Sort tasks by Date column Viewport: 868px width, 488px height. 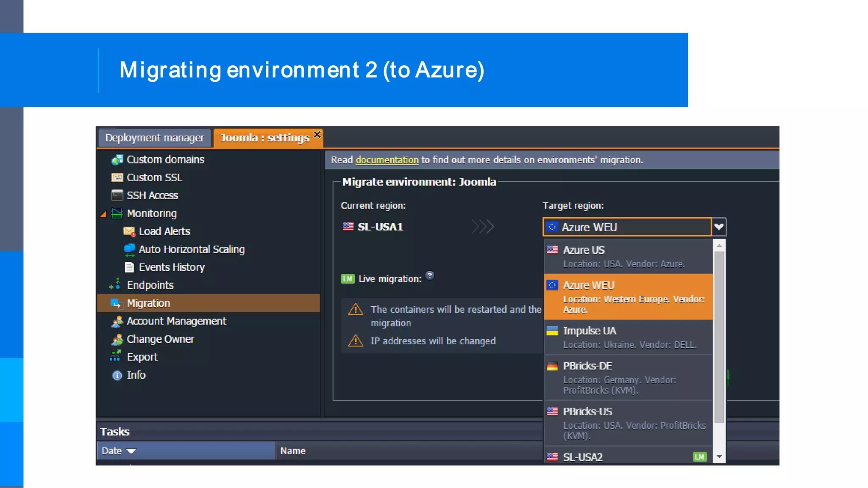pos(186,451)
